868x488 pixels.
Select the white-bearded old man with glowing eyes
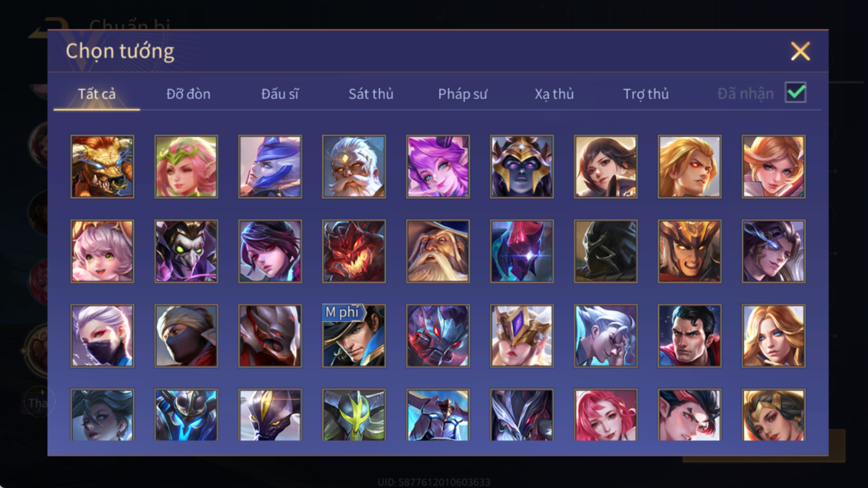pos(354,167)
